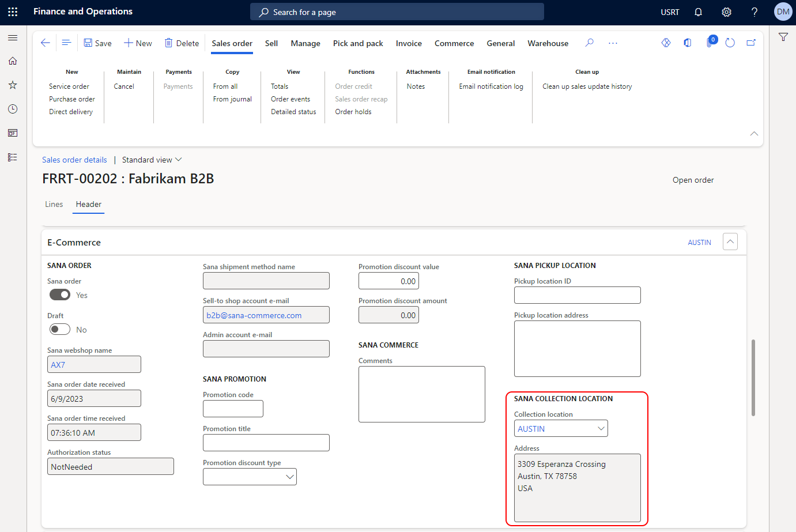This screenshot has width=796, height=532.
Task: Open the Sales order ribbon tab
Action: [x=232, y=44]
